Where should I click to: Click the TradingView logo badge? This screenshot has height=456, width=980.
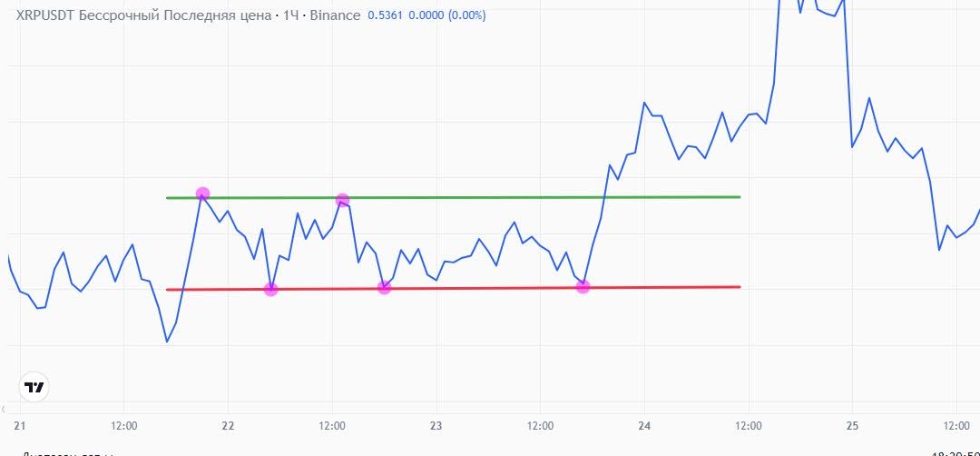tap(34, 387)
